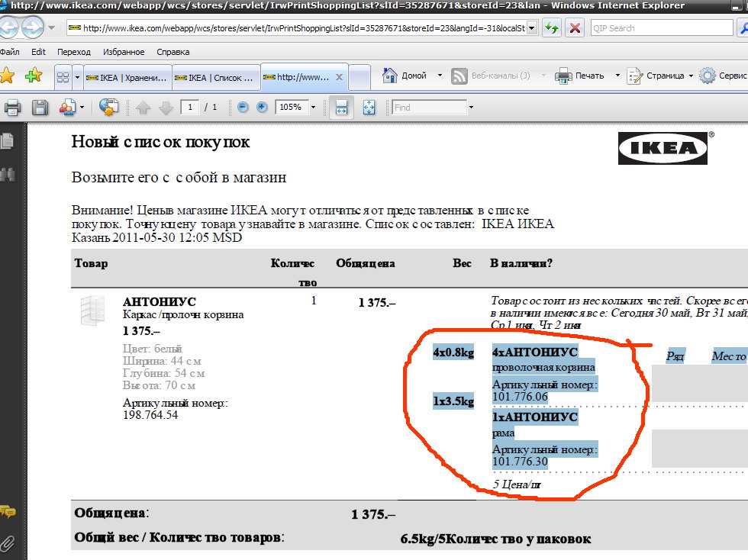Click the Add to Favorites star-plus icon
This screenshot has height=560, width=748.
tap(34, 76)
